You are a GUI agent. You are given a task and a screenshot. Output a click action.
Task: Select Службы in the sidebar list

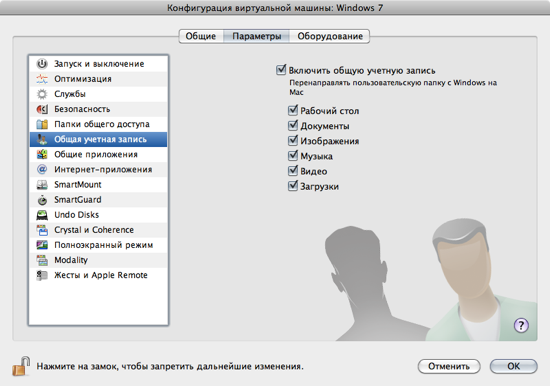98,94
